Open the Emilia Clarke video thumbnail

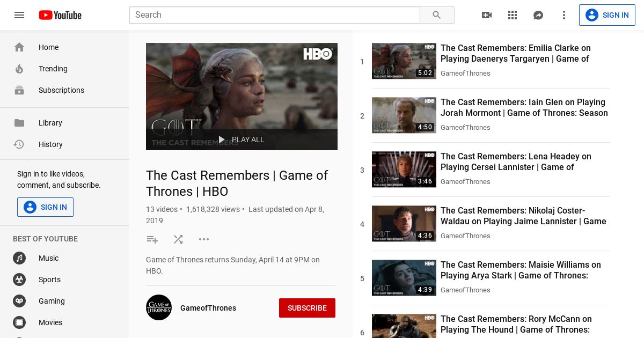coord(404,61)
